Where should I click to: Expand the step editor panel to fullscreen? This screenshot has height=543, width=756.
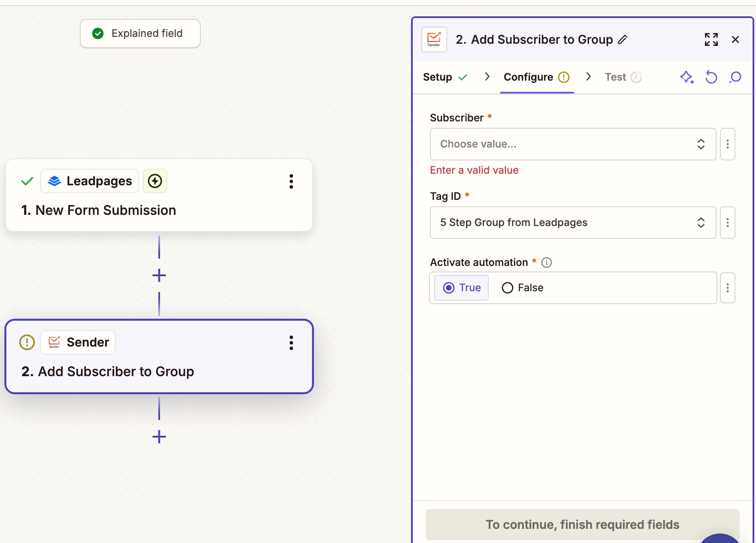click(x=711, y=39)
